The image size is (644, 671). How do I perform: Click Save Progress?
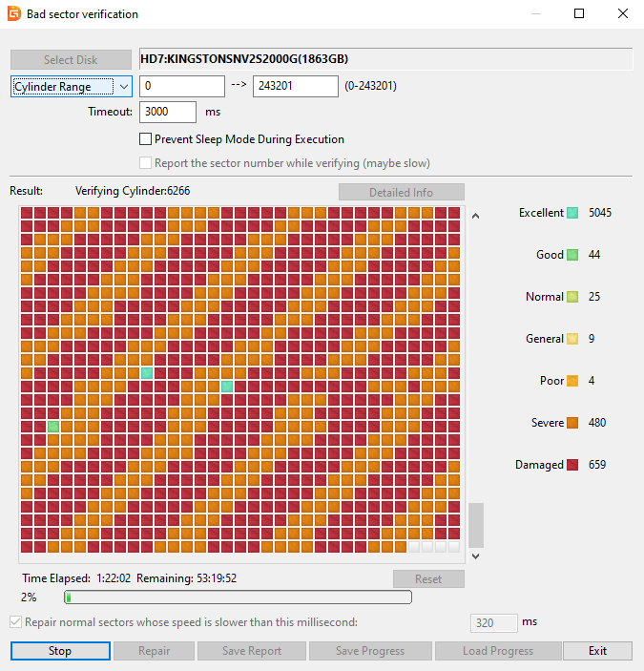pyautogui.click(x=370, y=651)
